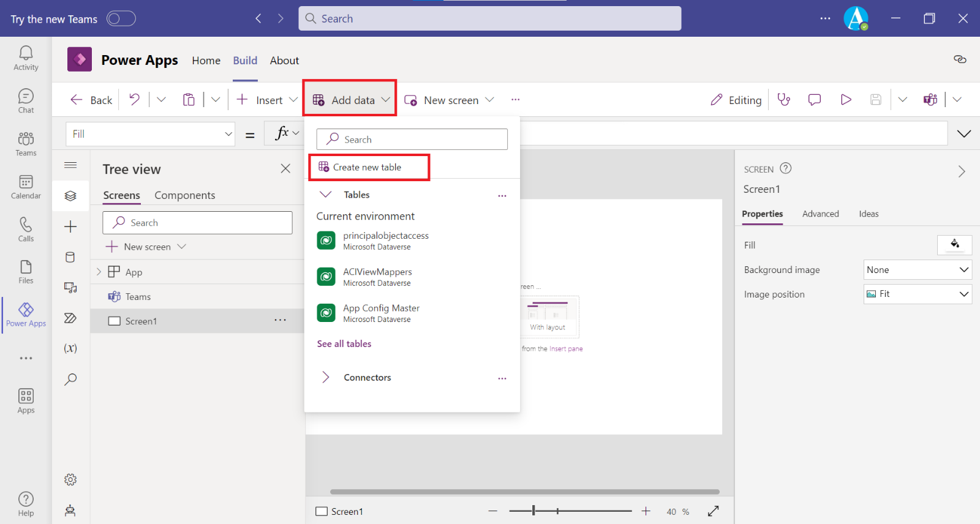This screenshot has width=980, height=524.
Task: Open the App checker stethoscope icon
Action: [783, 100]
